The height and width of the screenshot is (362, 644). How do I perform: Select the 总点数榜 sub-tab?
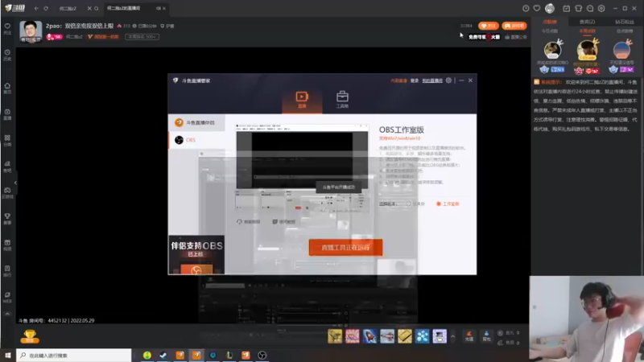[625, 31]
